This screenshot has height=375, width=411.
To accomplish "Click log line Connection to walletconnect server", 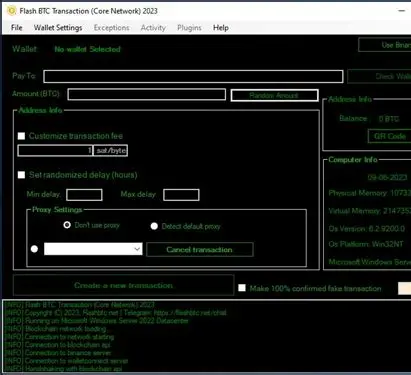I will point(66,361).
